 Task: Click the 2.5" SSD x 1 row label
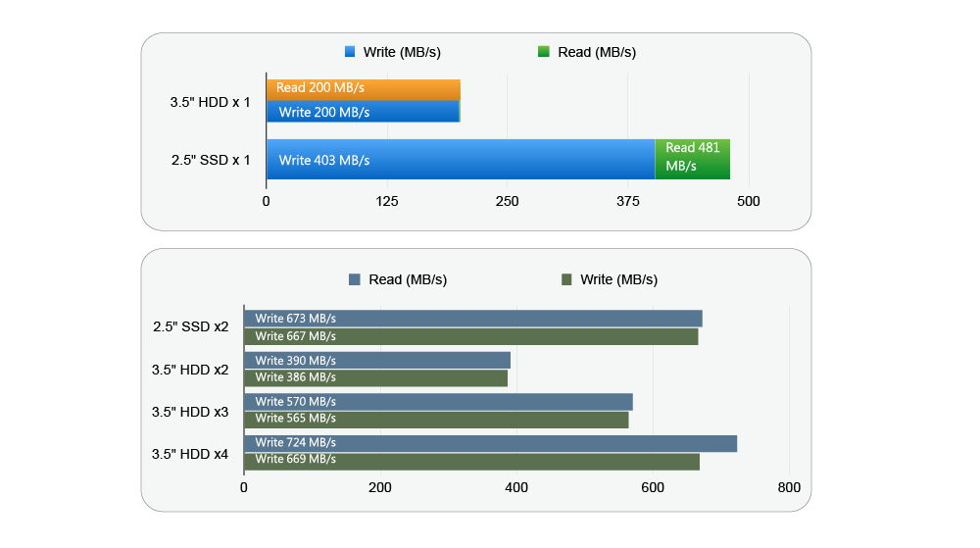(210, 159)
